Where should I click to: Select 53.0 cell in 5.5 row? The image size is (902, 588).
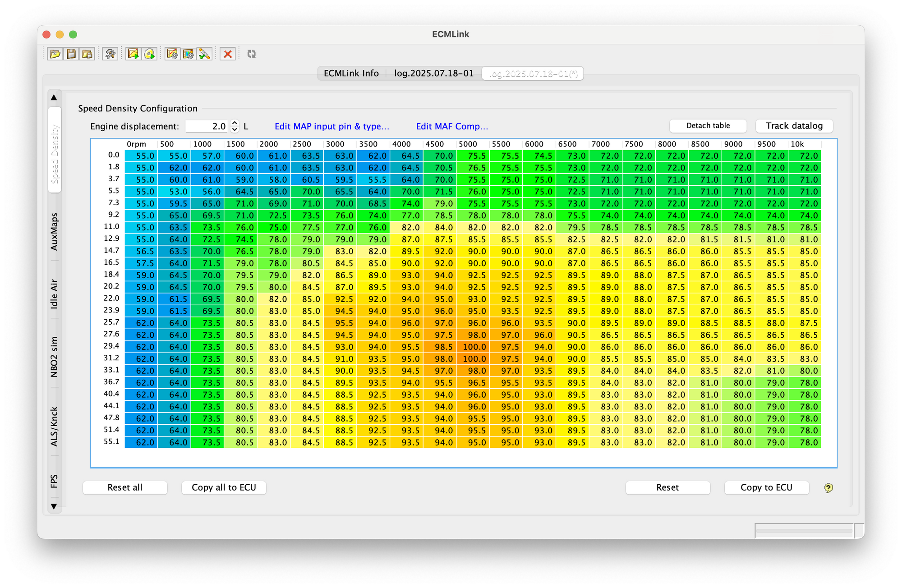(175, 192)
